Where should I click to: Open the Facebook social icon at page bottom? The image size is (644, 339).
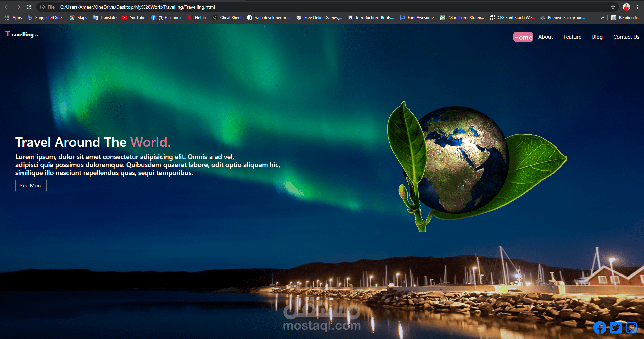pyautogui.click(x=600, y=328)
